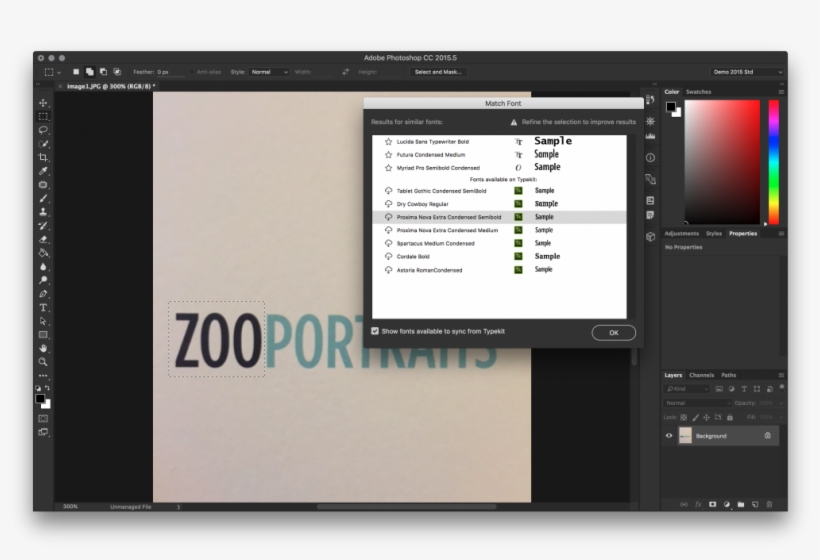Select the Lasso tool
The height and width of the screenshot is (560, 820).
pyautogui.click(x=43, y=130)
